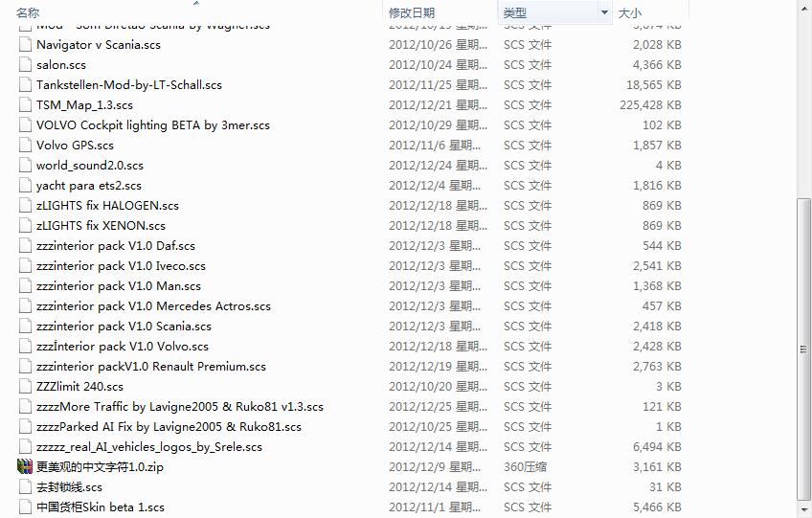Select file name zzzinterior pack V1.0 Daf.scs

(x=116, y=245)
